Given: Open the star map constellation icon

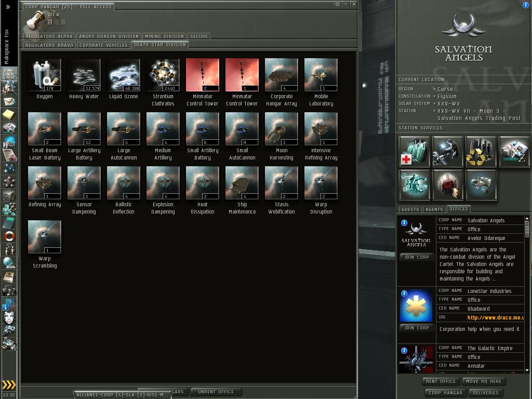Looking at the screenshot, I should 9,168.
